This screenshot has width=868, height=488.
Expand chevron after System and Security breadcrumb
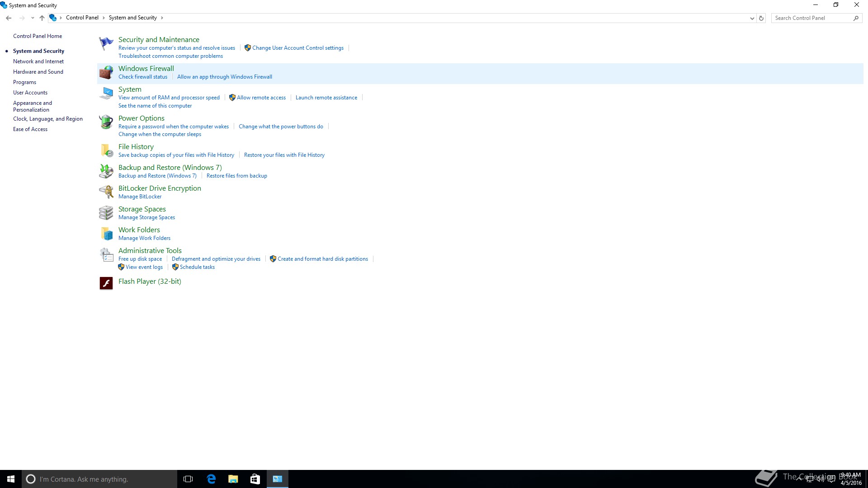[x=162, y=18]
